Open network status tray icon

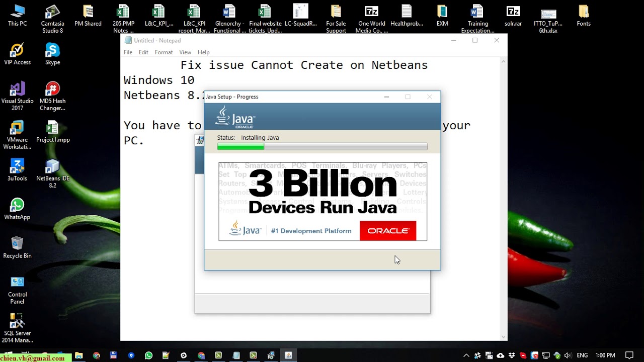pyautogui.click(x=546, y=355)
